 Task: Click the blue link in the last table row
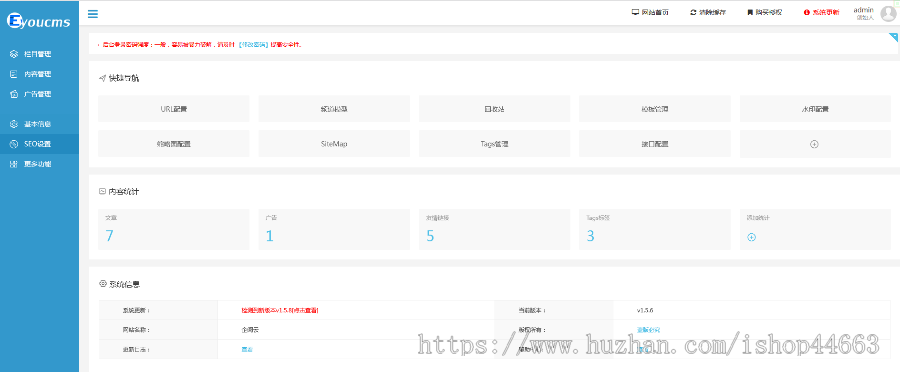[x=247, y=349]
